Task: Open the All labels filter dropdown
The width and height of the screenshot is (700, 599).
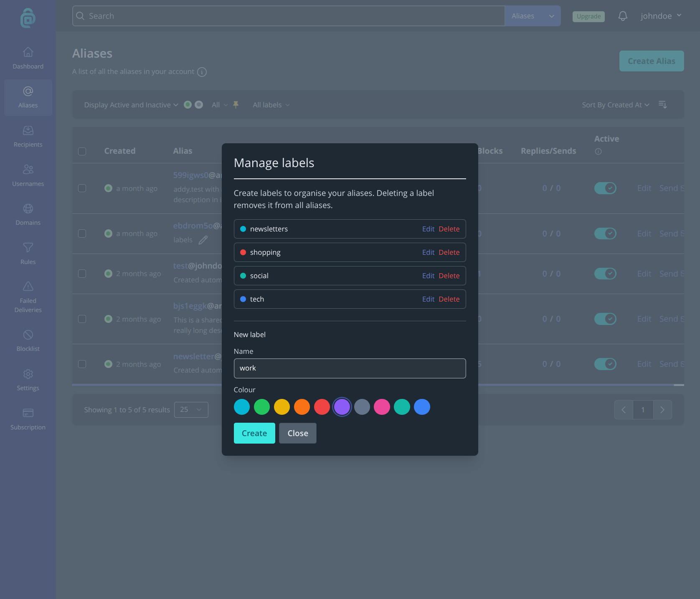Action: coord(271,105)
